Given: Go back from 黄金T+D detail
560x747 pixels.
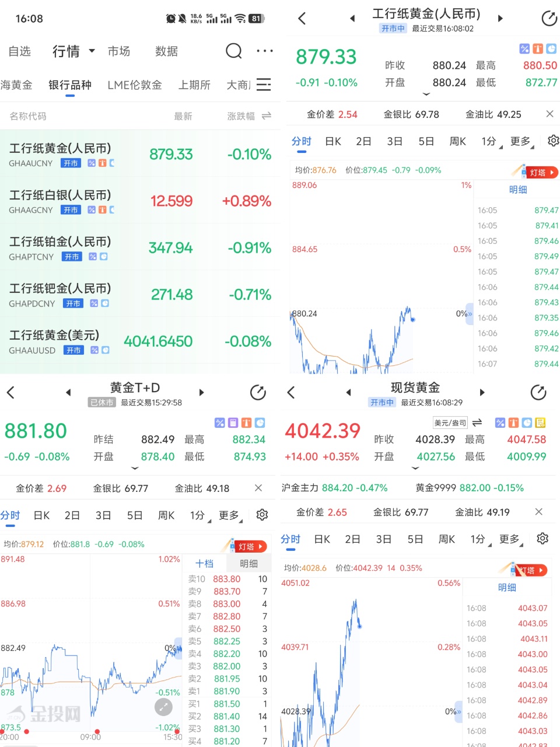Looking at the screenshot, I should pos(10,392).
